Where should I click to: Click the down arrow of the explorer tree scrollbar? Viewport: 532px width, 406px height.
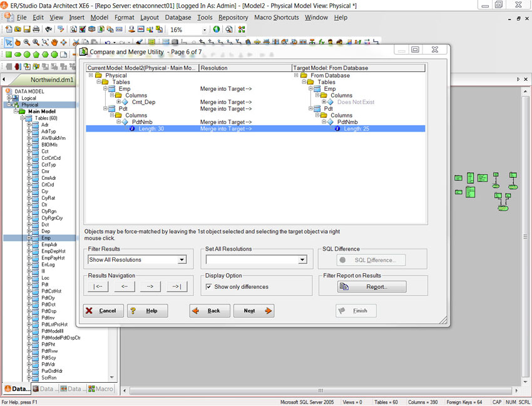click(x=112, y=377)
